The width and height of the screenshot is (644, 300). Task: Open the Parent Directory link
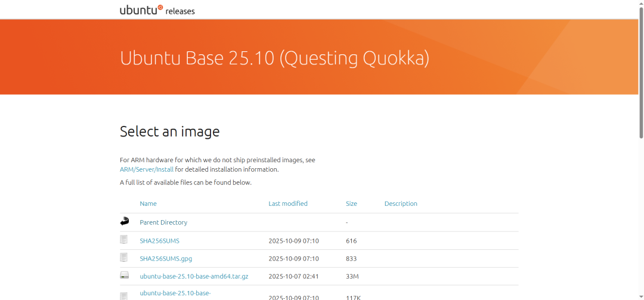pyautogui.click(x=163, y=222)
